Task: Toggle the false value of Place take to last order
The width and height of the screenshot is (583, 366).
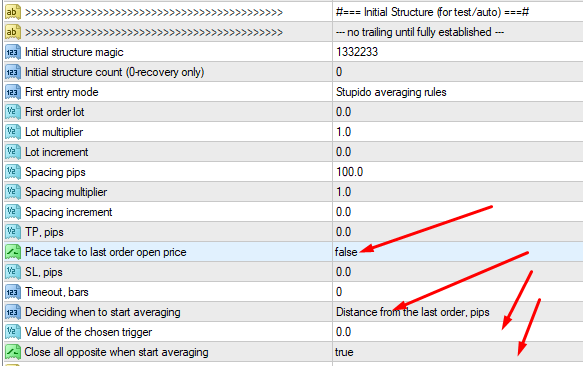Action: [x=346, y=252]
